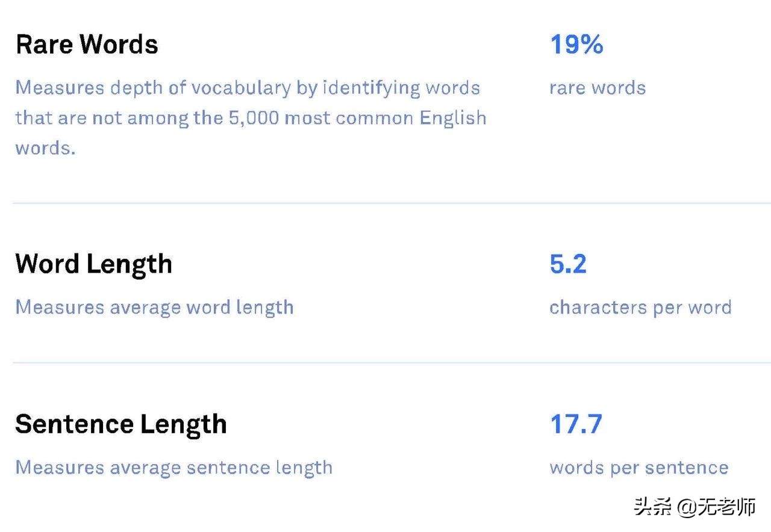
Task: Select the Rare Words description paragraph
Action: [x=250, y=117]
